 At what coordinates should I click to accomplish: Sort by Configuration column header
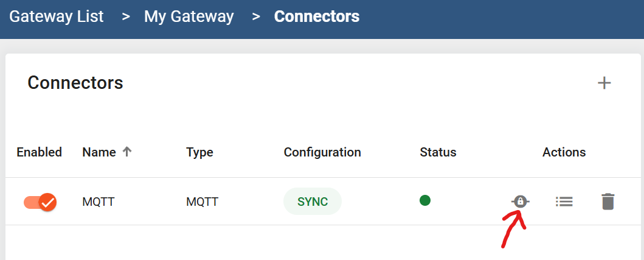point(322,153)
